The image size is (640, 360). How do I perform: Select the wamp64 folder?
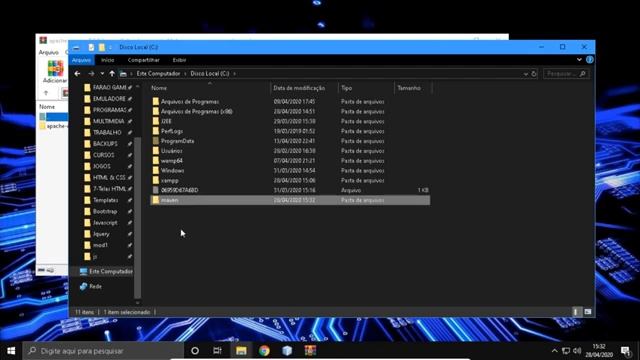point(290,160)
